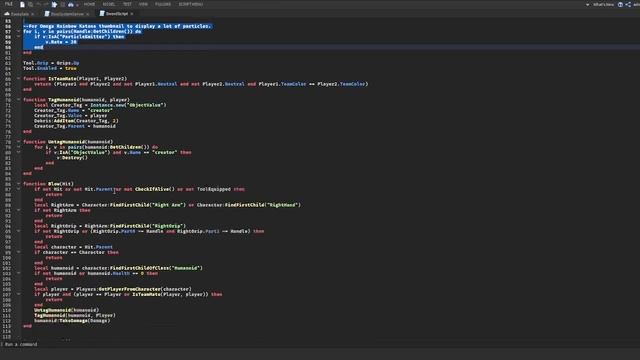Click the 'Creator_Tag.Parent = humanoid' line
The width and height of the screenshot is (640, 360).
click(75, 126)
